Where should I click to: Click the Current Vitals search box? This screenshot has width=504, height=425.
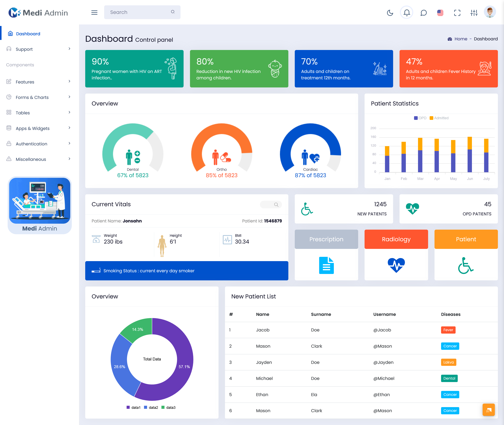click(x=271, y=205)
